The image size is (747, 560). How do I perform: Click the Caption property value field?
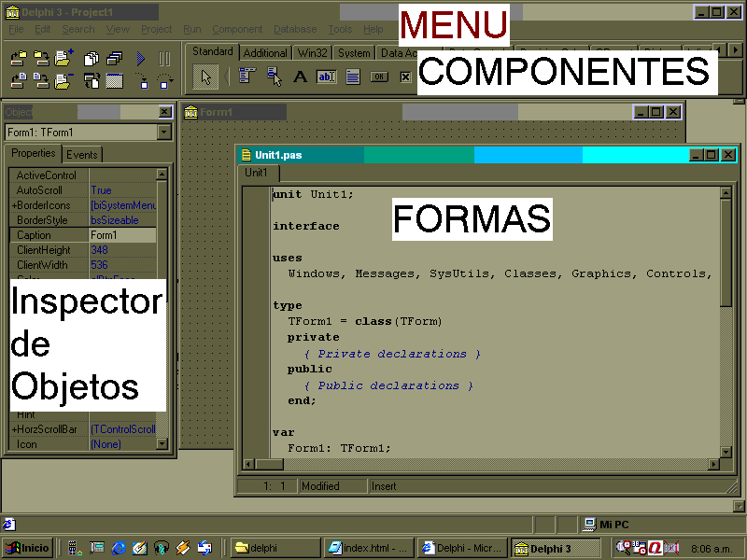click(x=122, y=235)
